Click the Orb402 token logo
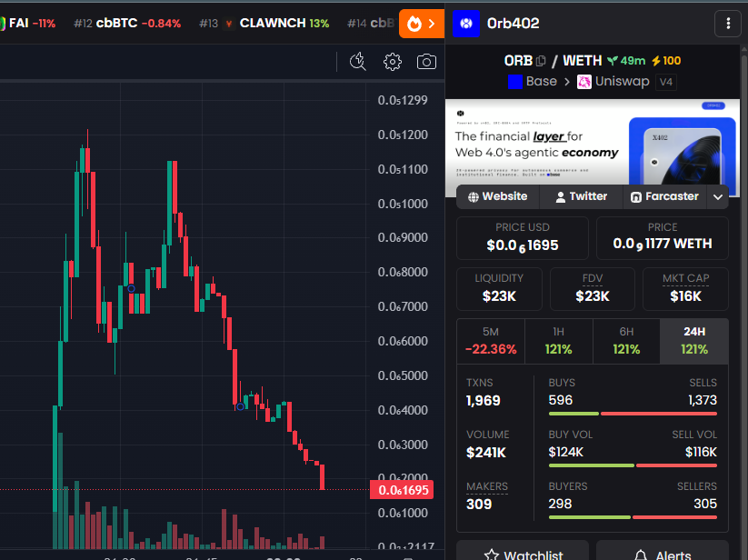Image resolution: width=748 pixels, height=560 pixels. [466, 24]
